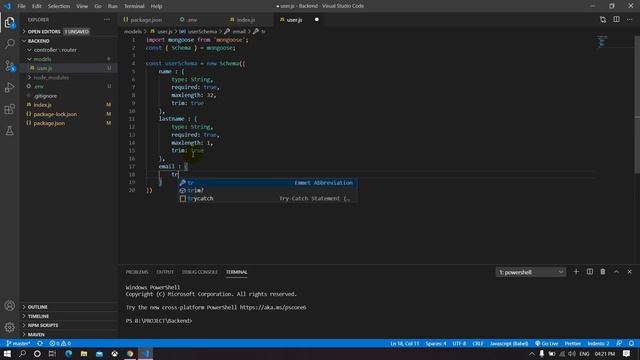Image resolution: width=640 pixels, height=360 pixels.
Task: Open the powershell terminal selector dropdown
Action: coord(531,272)
